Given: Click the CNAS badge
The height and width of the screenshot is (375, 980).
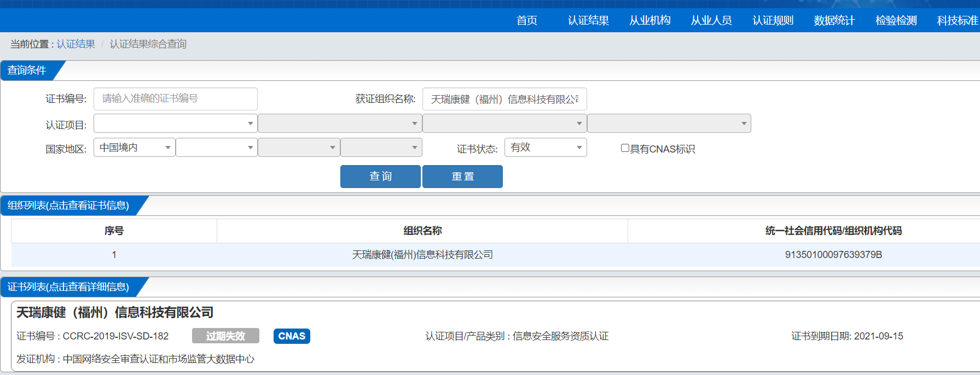Looking at the screenshot, I should click(292, 336).
